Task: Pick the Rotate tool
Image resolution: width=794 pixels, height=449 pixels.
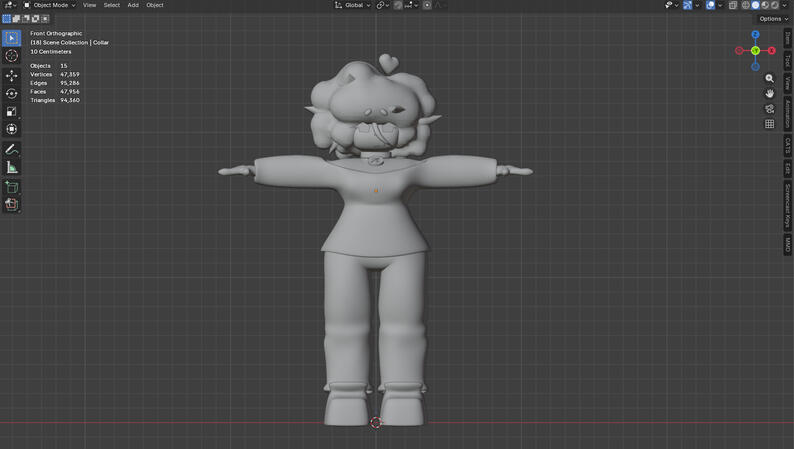Action: tap(12, 94)
